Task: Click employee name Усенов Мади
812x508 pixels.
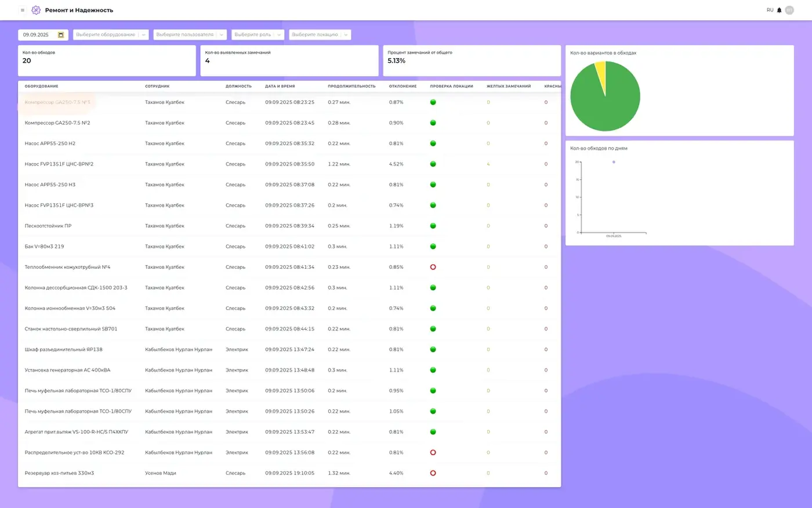Action: pos(161,473)
